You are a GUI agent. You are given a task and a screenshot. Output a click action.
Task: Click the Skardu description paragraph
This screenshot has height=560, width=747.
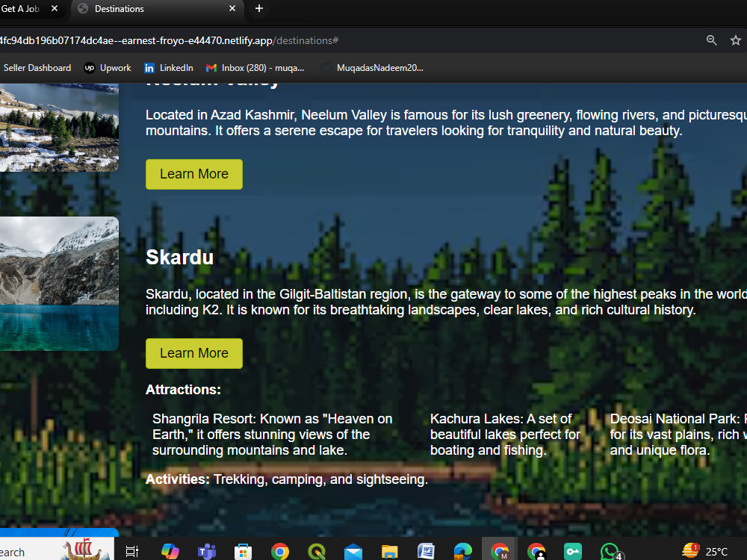click(x=446, y=302)
